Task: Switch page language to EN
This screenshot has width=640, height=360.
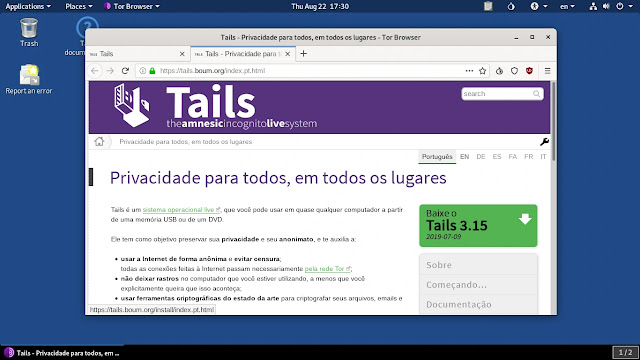Action: point(464,157)
